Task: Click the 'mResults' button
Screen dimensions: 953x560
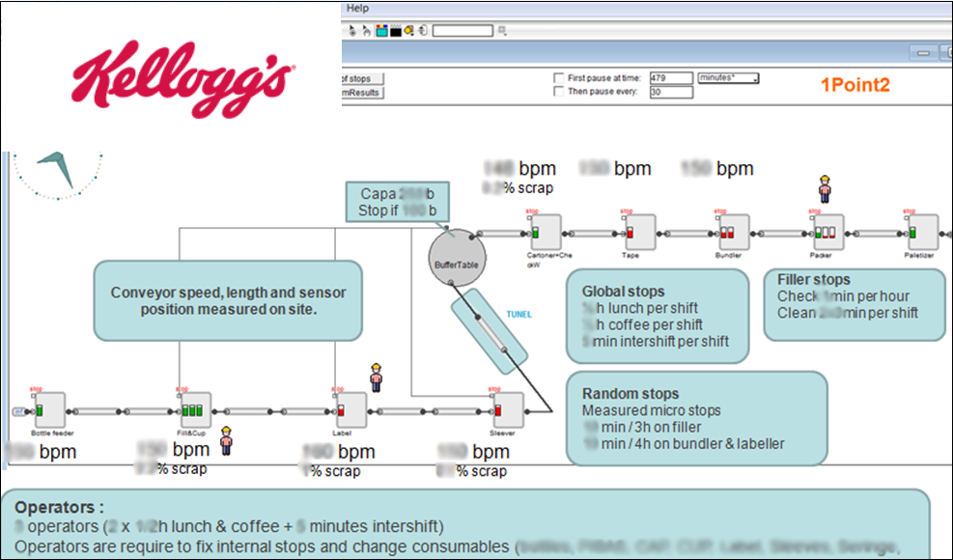Action: 362,93
